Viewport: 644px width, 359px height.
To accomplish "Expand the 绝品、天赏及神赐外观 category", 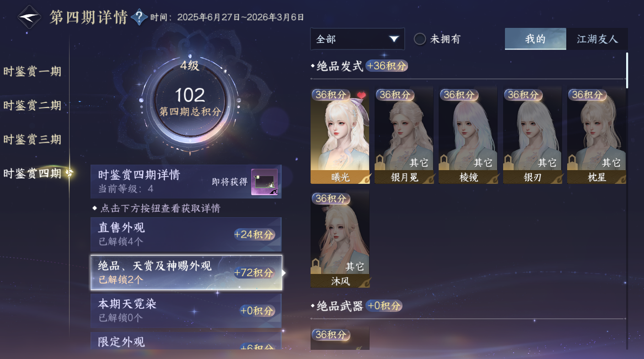I will pos(186,273).
